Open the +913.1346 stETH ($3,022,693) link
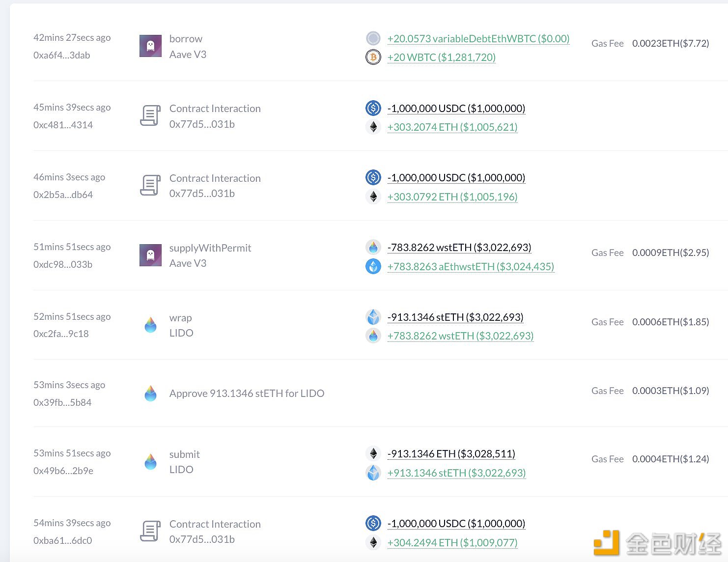 456,473
